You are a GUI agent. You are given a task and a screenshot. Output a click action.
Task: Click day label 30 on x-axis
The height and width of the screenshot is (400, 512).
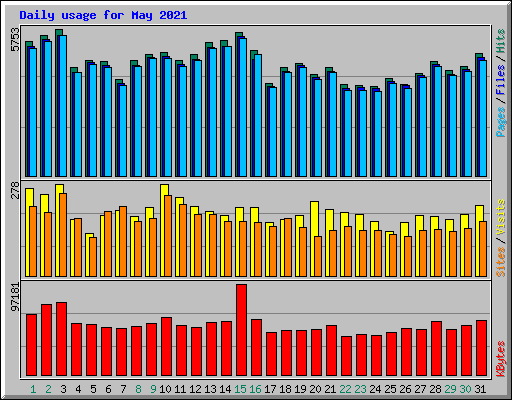pos(465,389)
